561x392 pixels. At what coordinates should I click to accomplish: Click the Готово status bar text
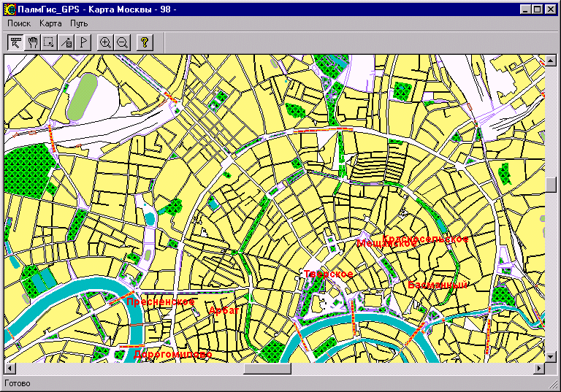click(x=18, y=383)
